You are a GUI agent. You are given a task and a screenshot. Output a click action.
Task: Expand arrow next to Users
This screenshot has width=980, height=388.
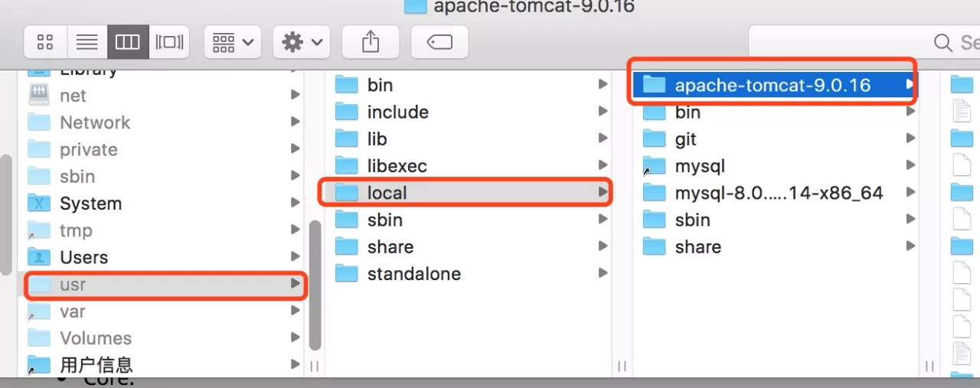[x=296, y=257]
